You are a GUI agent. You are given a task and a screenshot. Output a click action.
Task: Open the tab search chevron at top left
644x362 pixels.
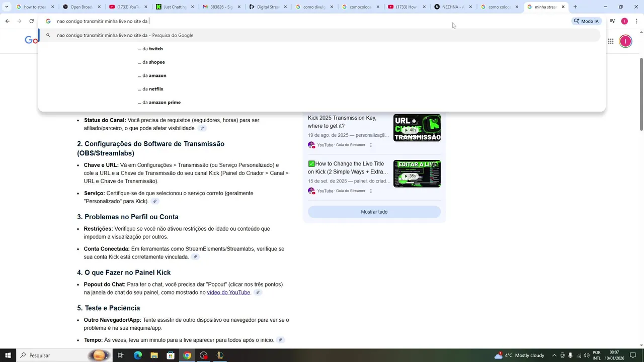[x=7, y=7]
